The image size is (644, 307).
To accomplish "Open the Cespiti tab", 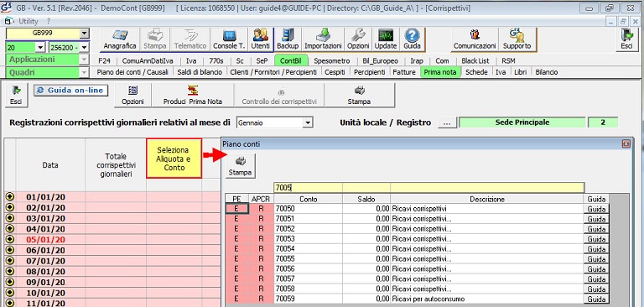I will pos(335,72).
